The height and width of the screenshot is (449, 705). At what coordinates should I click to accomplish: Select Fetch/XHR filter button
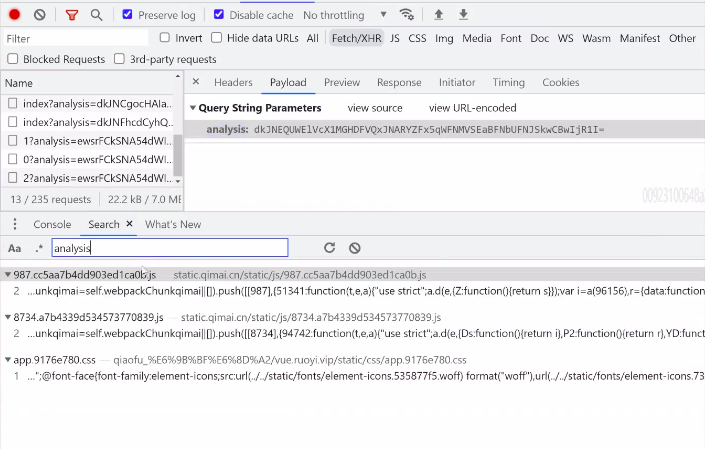tap(357, 38)
